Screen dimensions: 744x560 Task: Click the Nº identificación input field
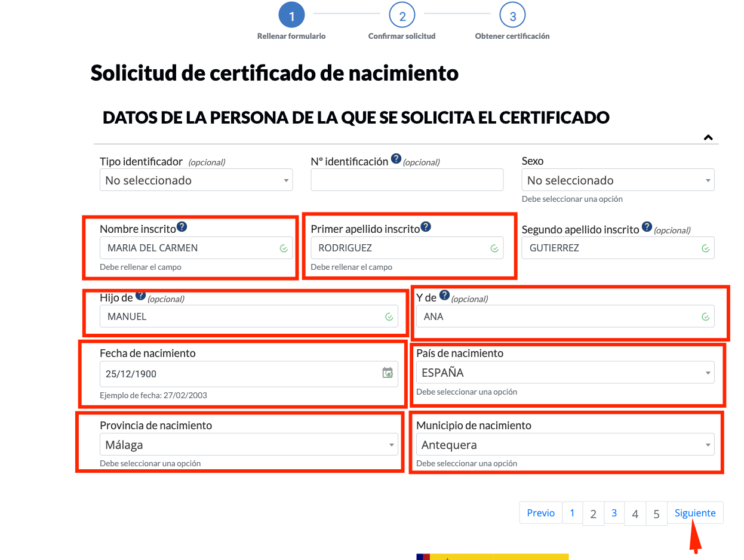[407, 180]
